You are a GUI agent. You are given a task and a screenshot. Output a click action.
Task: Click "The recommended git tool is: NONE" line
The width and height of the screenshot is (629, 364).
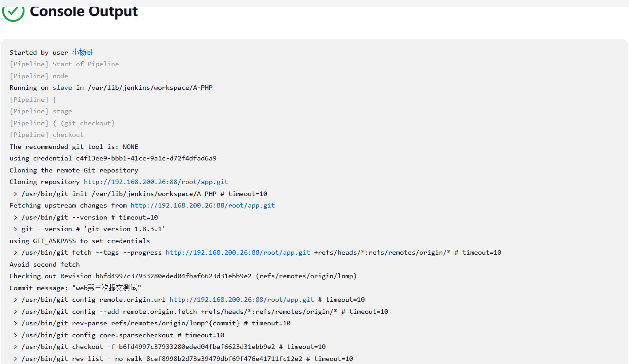coord(74,147)
